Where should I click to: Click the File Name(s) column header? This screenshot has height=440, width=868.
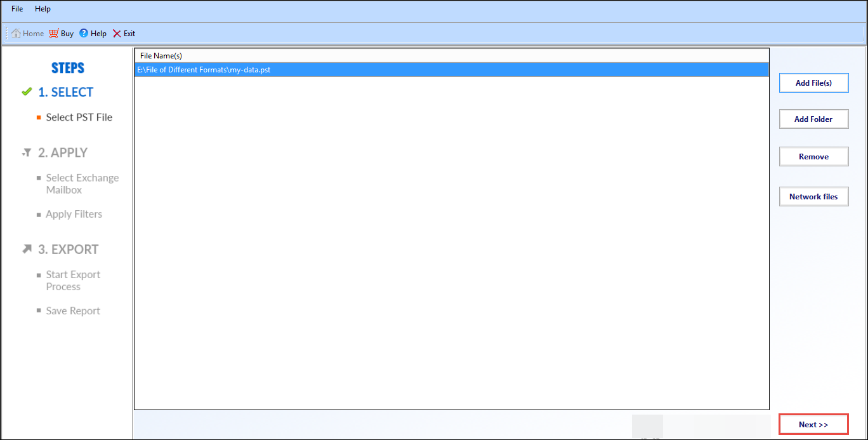tap(452, 56)
